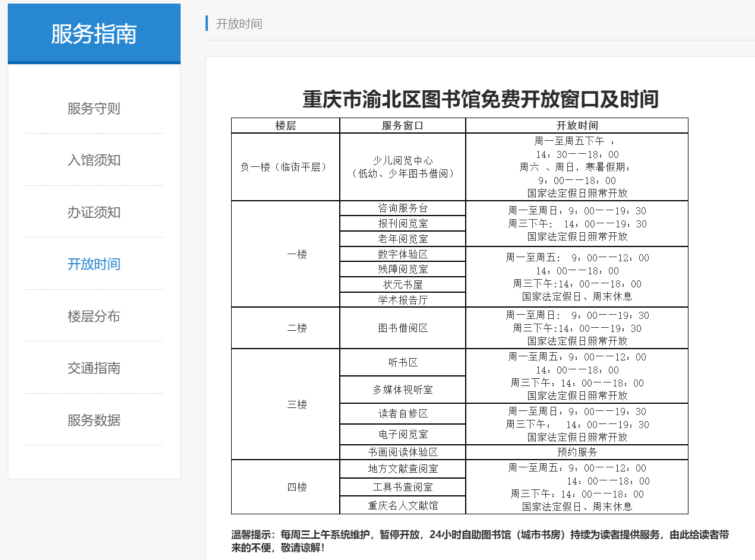Select the highlighted 开放时间 sidebar item
Image resolution: width=755 pixels, height=560 pixels.
click(94, 264)
